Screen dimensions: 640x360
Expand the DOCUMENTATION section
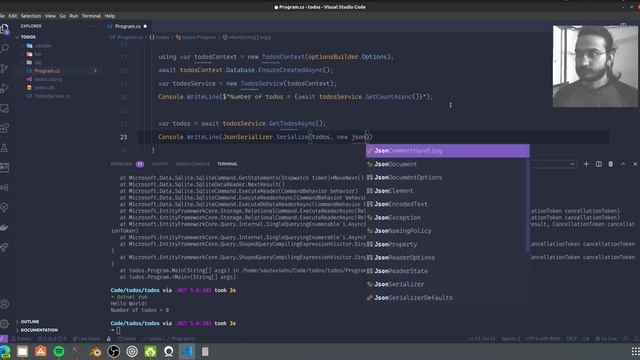click(39, 330)
